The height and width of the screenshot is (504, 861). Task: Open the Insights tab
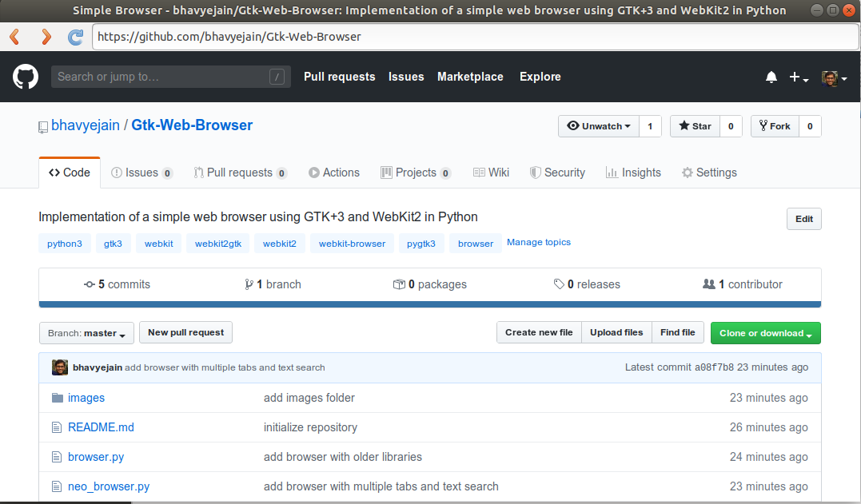click(633, 173)
